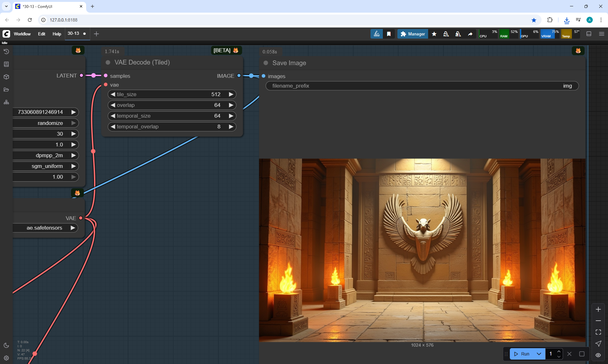Click the filename_prefix input field
608x364 pixels.
click(422, 86)
